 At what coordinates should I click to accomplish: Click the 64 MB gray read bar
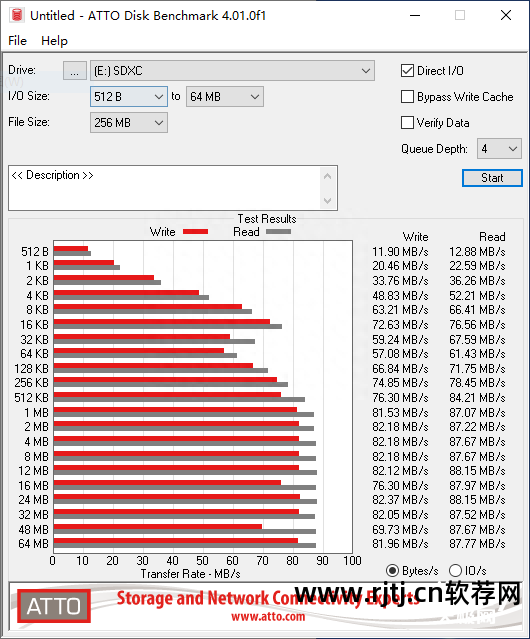point(185,546)
